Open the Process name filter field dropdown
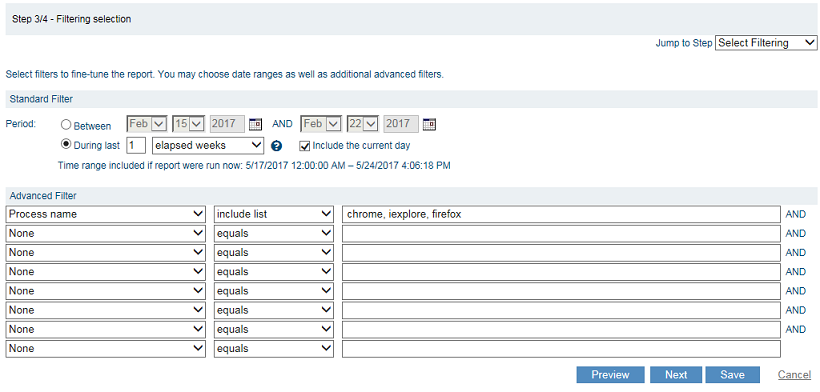820x392 pixels. point(106,214)
